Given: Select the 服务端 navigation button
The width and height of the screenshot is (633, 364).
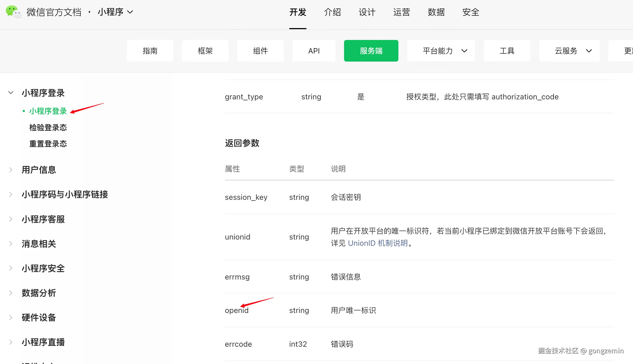Looking at the screenshot, I should 371,51.
